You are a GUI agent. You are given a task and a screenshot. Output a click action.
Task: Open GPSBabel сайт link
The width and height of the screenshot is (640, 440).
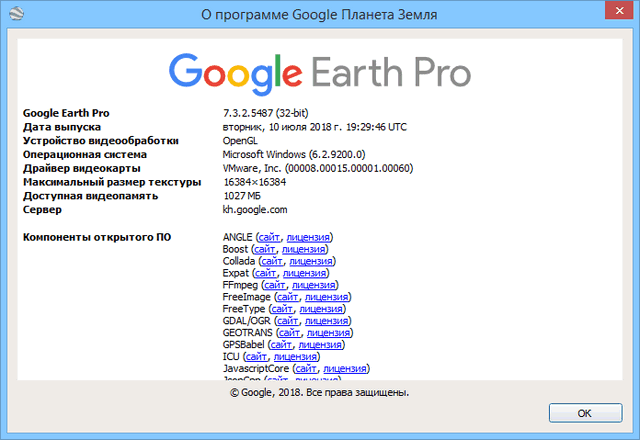pos(282,344)
